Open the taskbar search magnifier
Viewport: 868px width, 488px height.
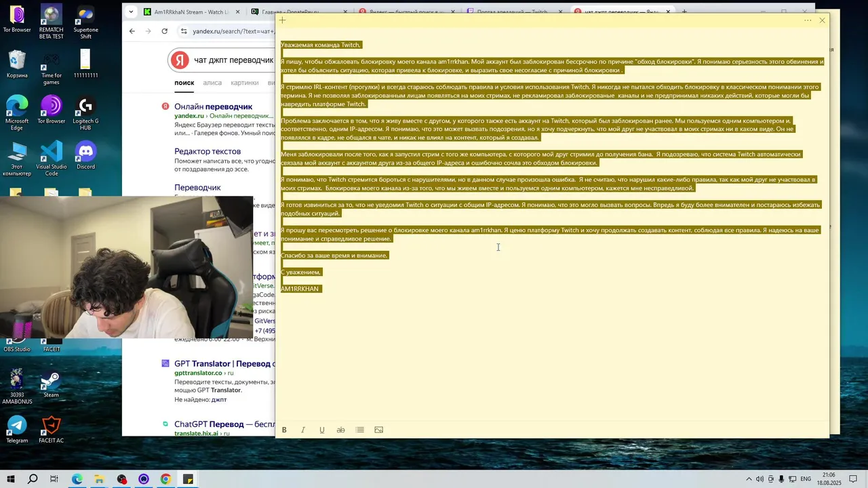(33, 479)
